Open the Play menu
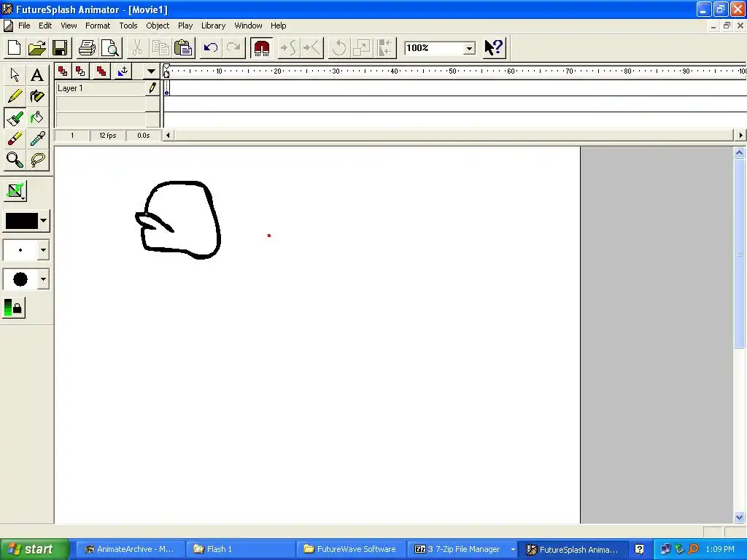747x560 pixels. click(185, 26)
